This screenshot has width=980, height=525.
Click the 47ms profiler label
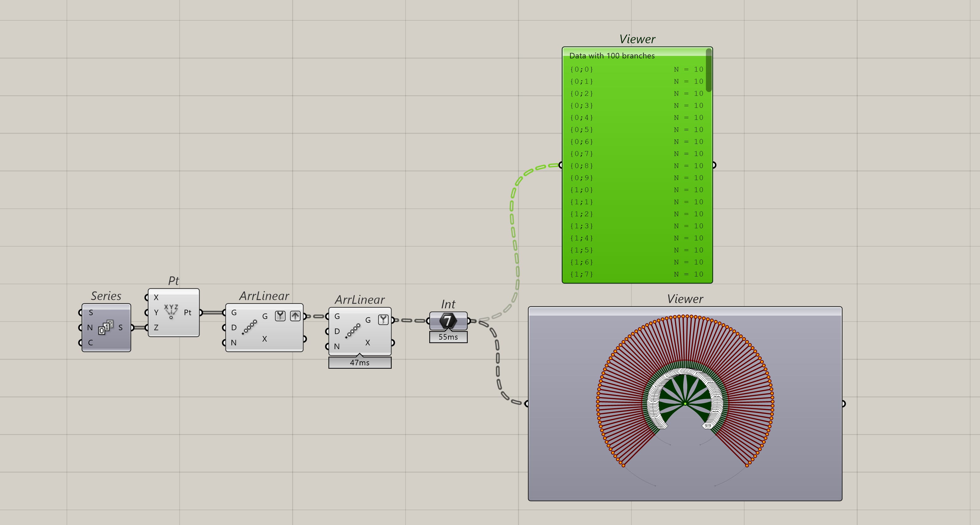point(360,363)
